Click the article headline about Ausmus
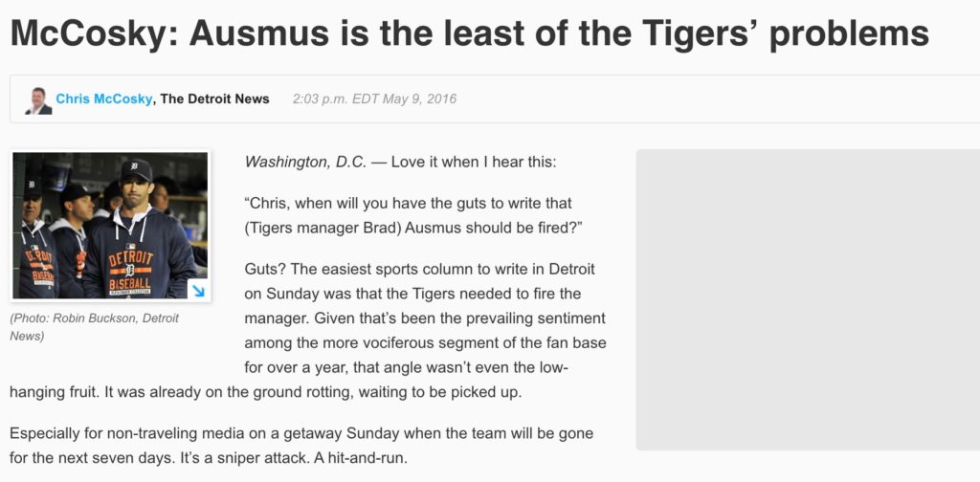 point(469,33)
